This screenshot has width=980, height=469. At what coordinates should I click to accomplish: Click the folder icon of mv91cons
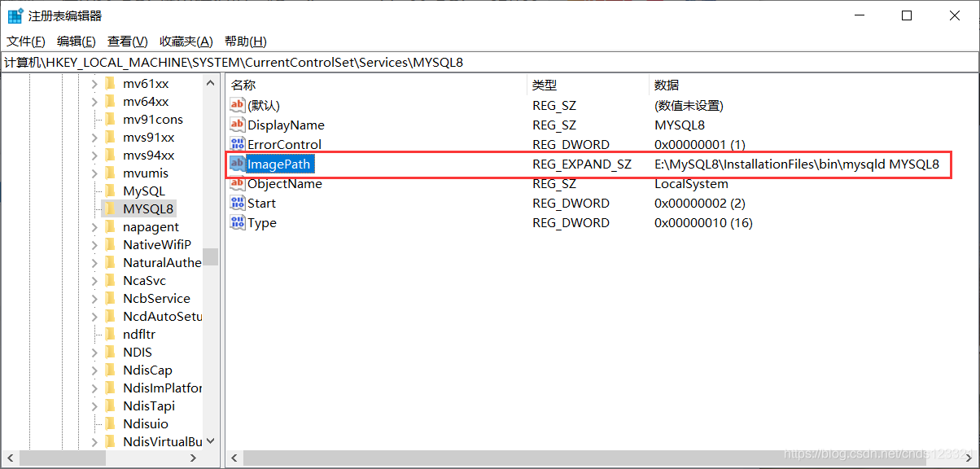(x=111, y=119)
